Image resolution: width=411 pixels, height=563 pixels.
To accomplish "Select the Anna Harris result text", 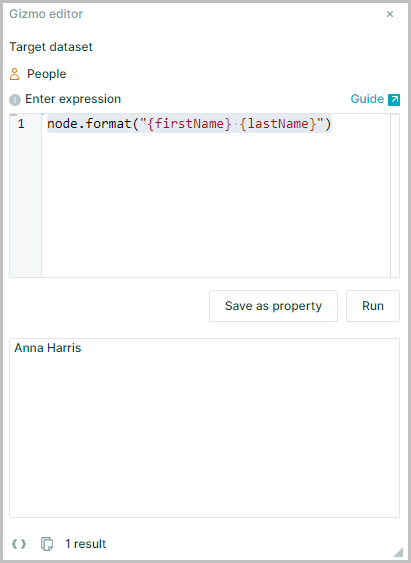I will [48, 348].
